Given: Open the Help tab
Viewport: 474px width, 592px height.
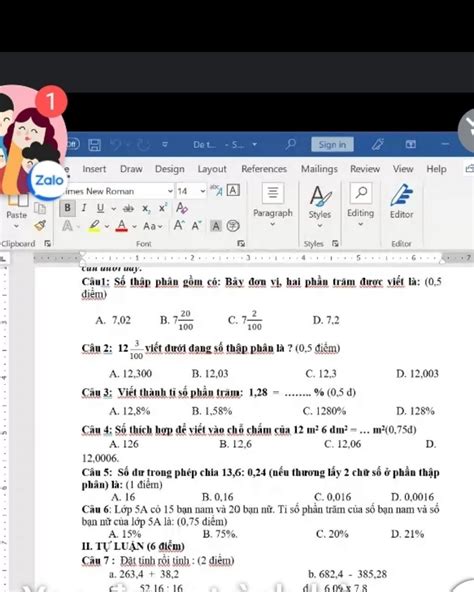Looking at the screenshot, I should pos(436,169).
